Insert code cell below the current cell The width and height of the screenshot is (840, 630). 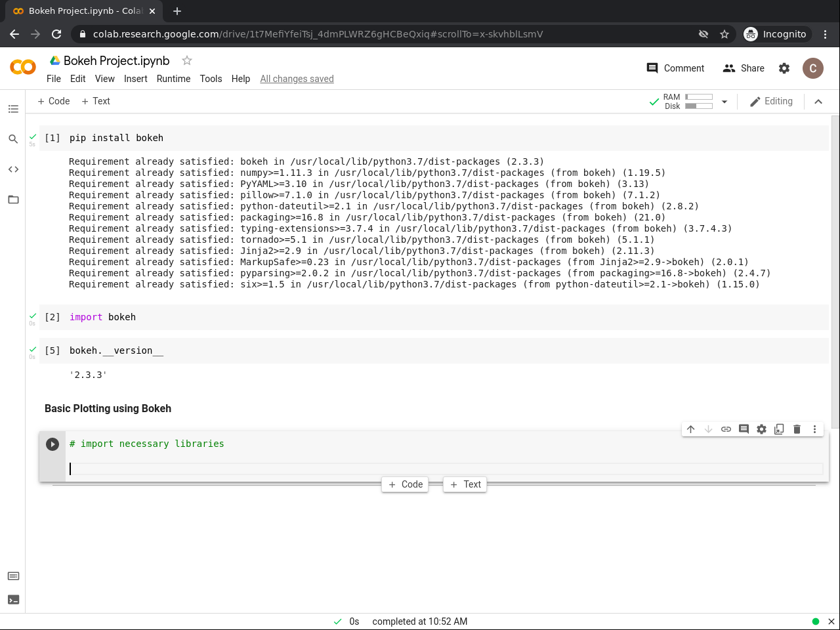405,484
